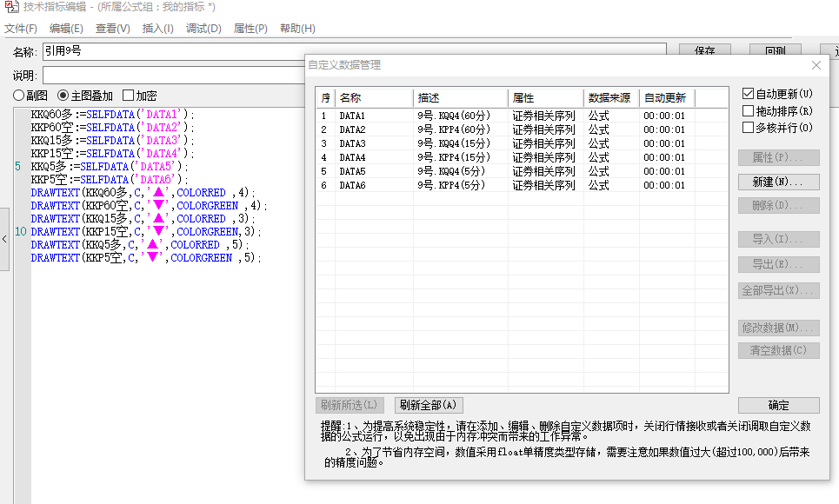The height and width of the screenshot is (504, 839).
Task: Enable the 拖动排序(R) checkbox
Action: click(x=748, y=110)
